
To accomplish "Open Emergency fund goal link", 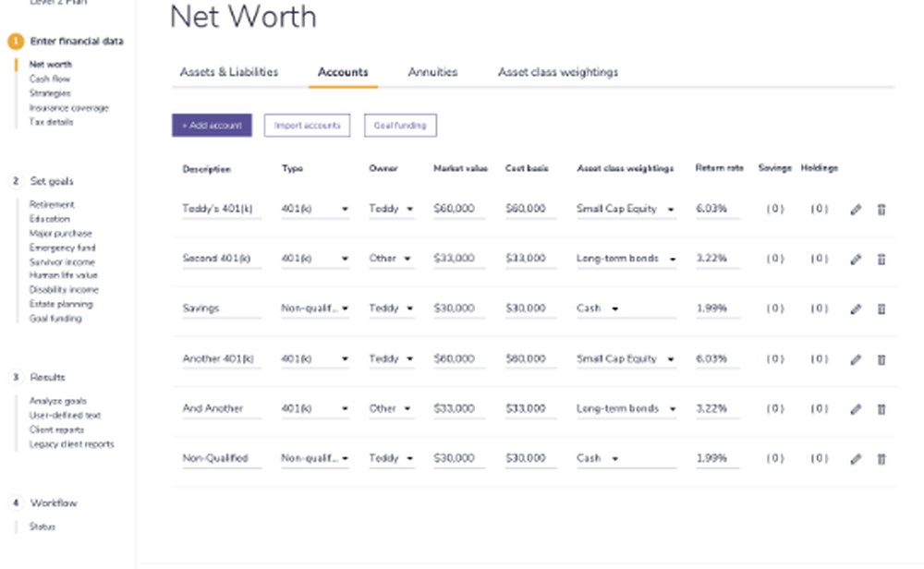I will coord(63,248).
